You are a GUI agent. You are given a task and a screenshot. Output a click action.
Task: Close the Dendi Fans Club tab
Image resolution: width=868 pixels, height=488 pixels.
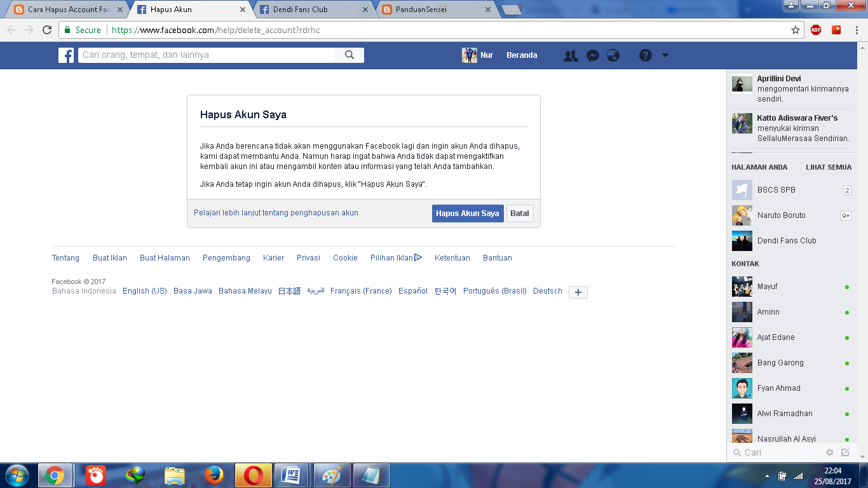click(x=365, y=10)
